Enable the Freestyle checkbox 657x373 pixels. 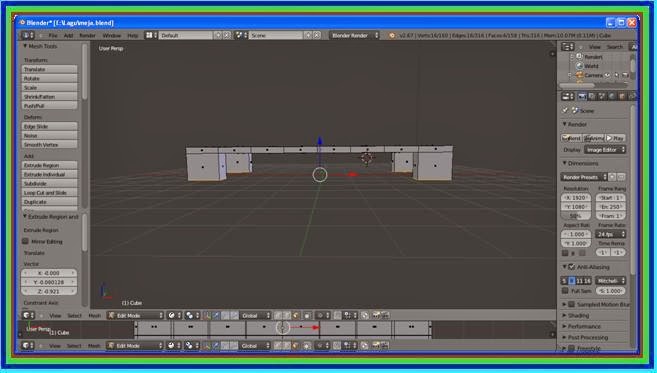(x=572, y=348)
